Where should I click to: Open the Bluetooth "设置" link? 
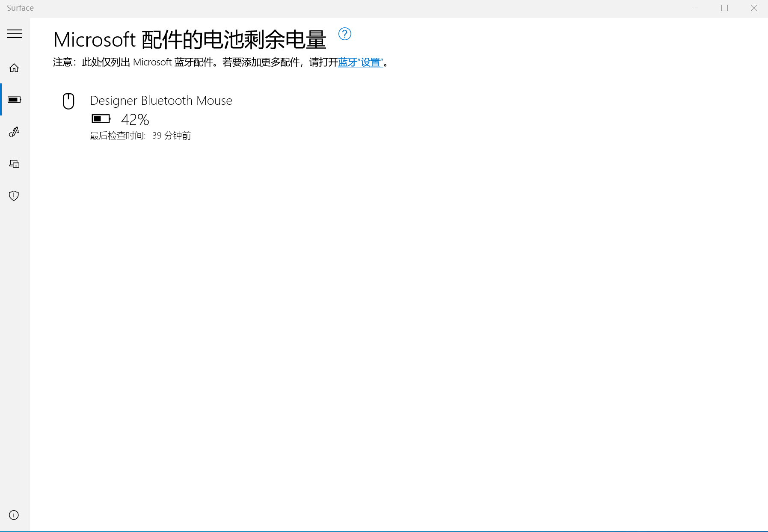(x=361, y=62)
